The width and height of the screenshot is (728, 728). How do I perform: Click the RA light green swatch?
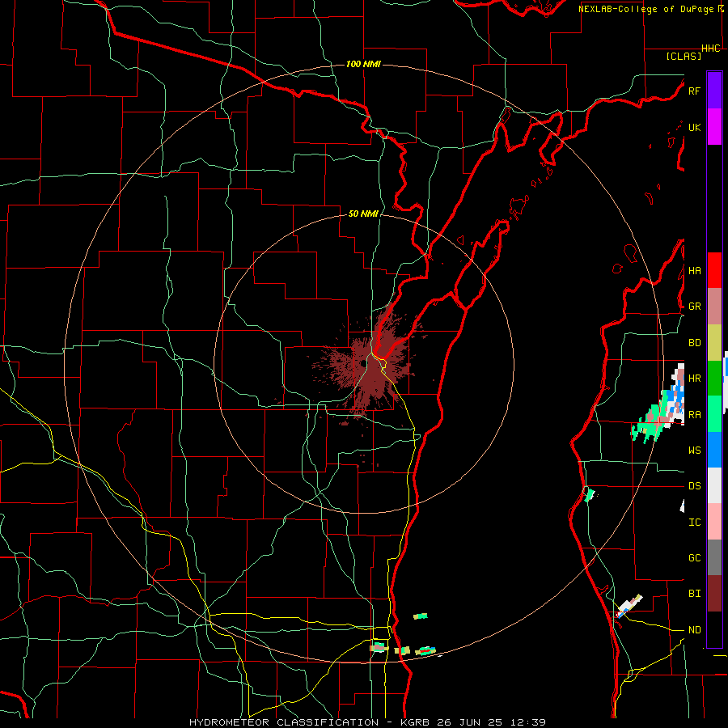pyautogui.click(x=714, y=414)
